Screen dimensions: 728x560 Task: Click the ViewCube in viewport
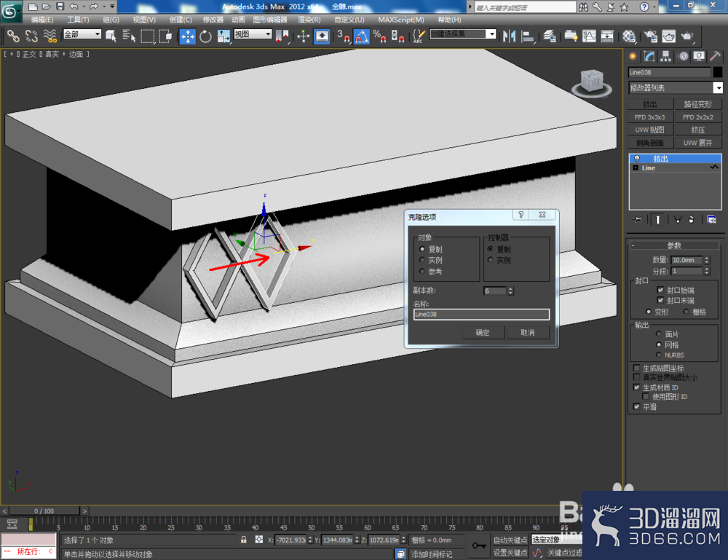[x=591, y=83]
